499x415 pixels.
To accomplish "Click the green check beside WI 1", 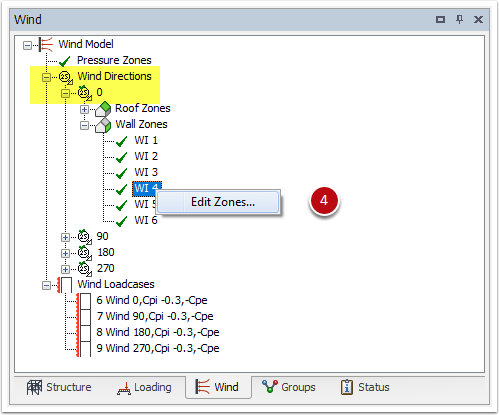I will [x=121, y=141].
